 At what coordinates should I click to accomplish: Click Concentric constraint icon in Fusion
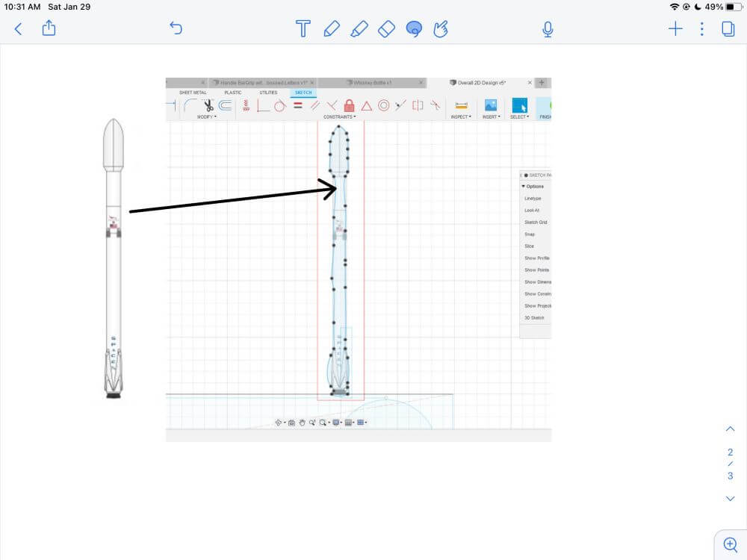383,105
